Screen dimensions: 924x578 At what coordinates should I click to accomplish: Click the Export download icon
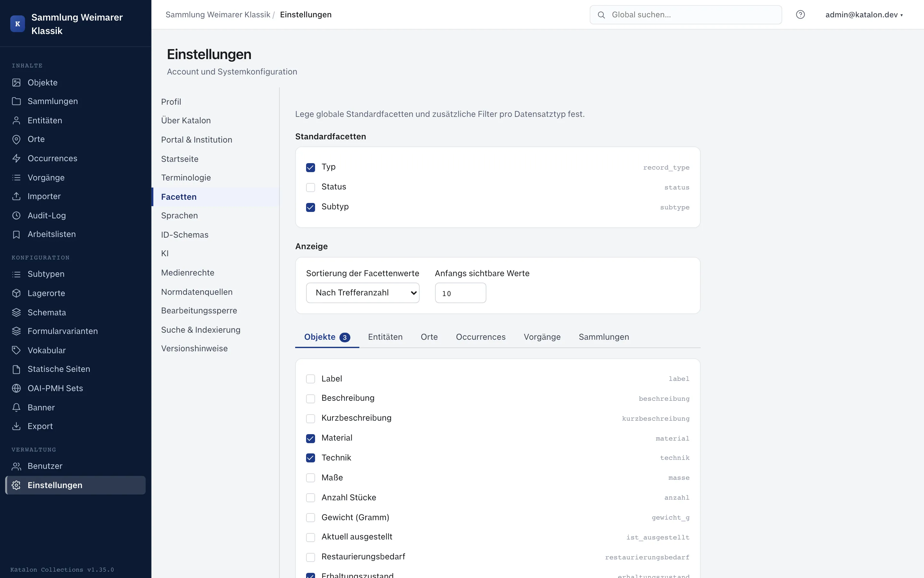pyautogui.click(x=16, y=426)
